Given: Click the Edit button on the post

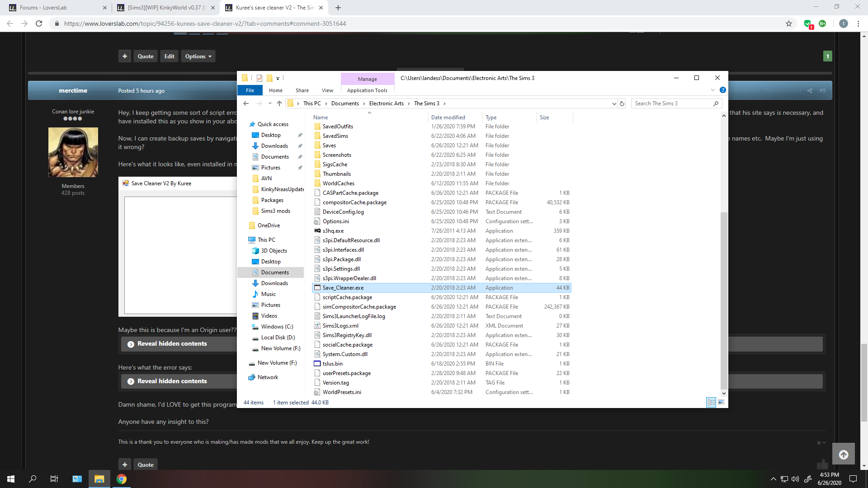Looking at the screenshot, I should [x=169, y=56].
